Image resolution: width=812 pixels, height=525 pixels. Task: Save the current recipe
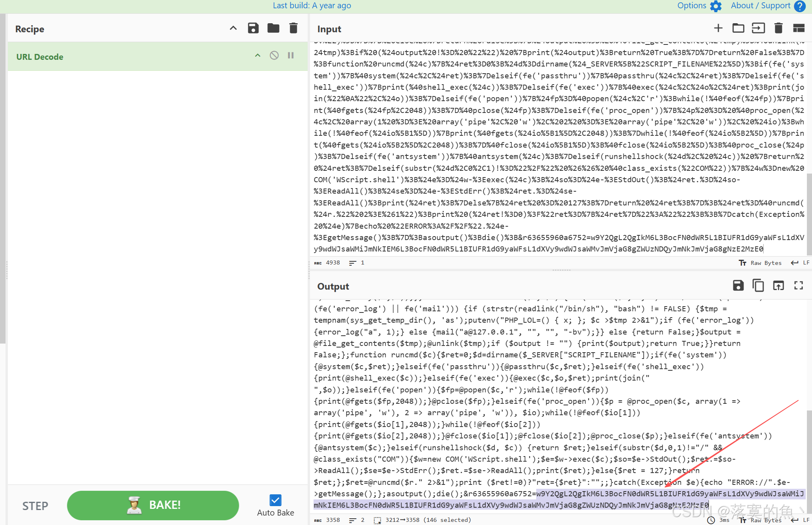pyautogui.click(x=253, y=28)
